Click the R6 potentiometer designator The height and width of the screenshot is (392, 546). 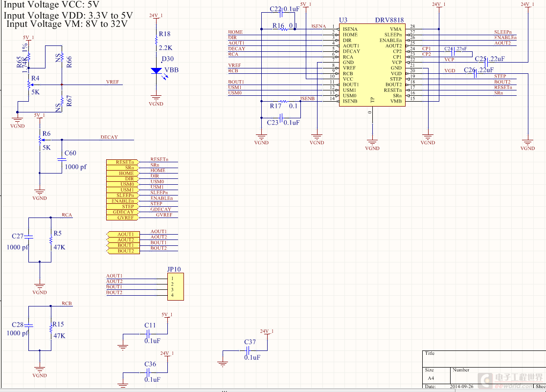[x=46, y=133]
